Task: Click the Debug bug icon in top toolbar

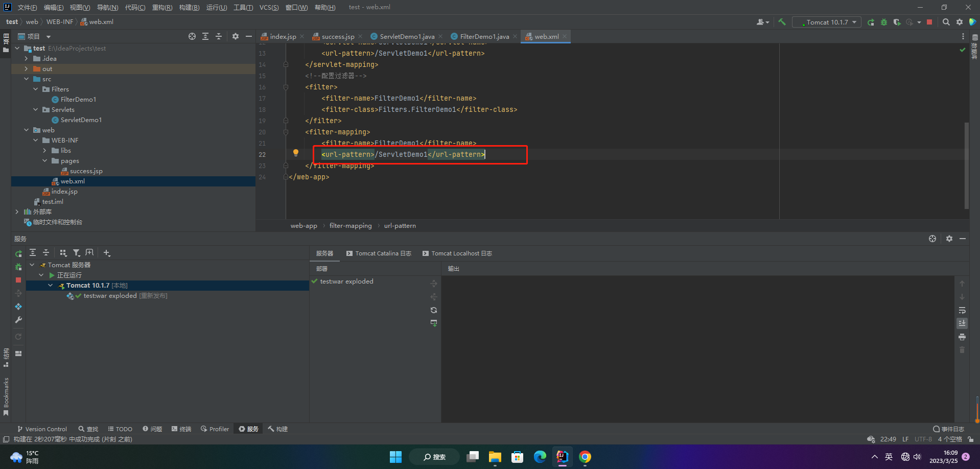Action: pos(883,22)
